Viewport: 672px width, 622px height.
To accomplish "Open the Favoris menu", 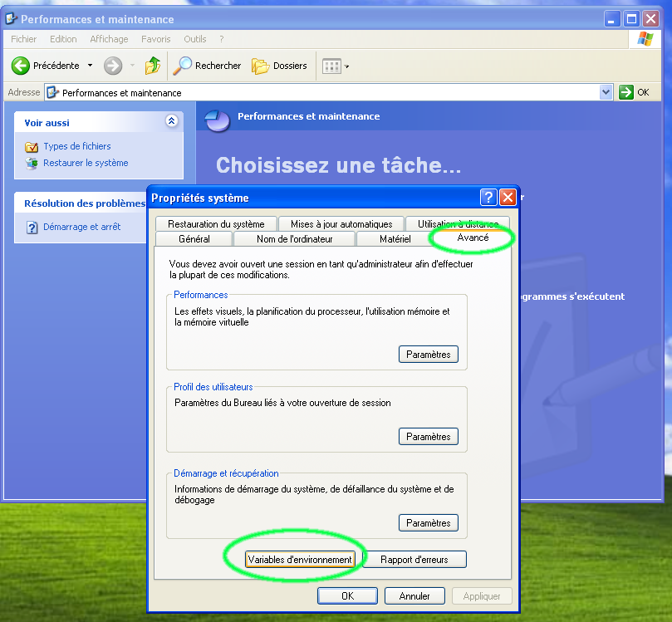I will click(x=155, y=39).
